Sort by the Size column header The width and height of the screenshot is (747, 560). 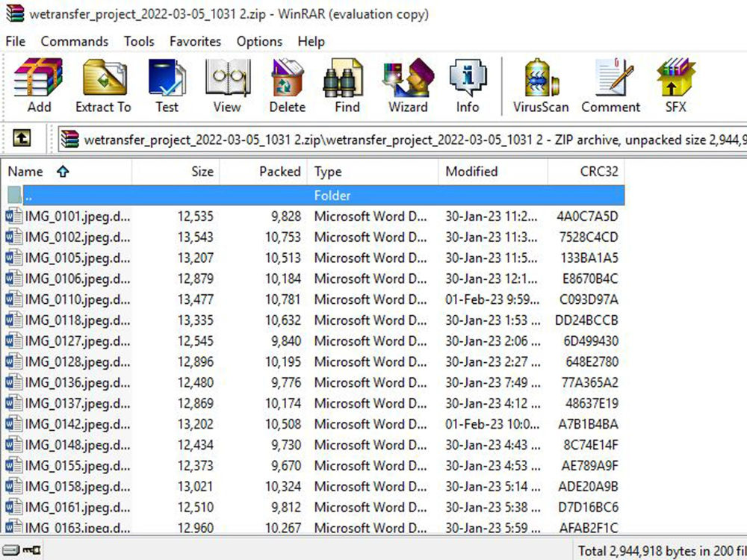[x=176, y=172]
